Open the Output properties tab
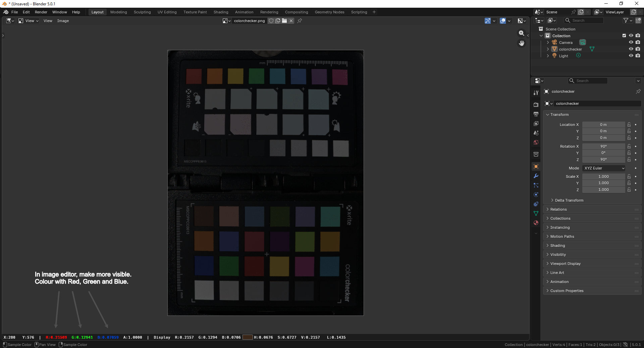 (x=536, y=114)
